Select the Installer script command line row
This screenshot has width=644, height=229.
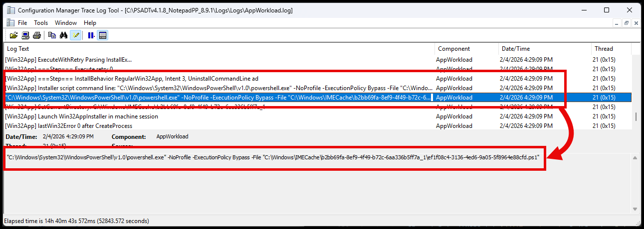[x=318, y=88]
